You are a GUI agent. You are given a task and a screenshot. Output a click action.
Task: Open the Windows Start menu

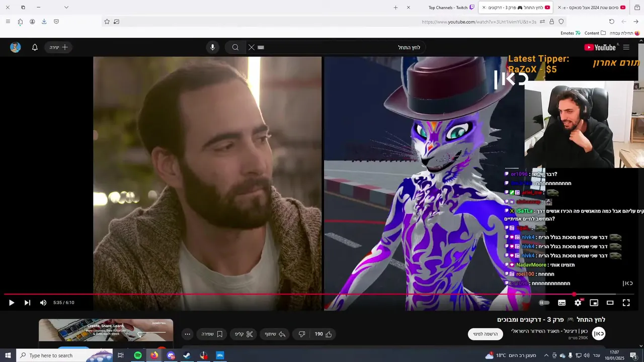click(x=8, y=355)
